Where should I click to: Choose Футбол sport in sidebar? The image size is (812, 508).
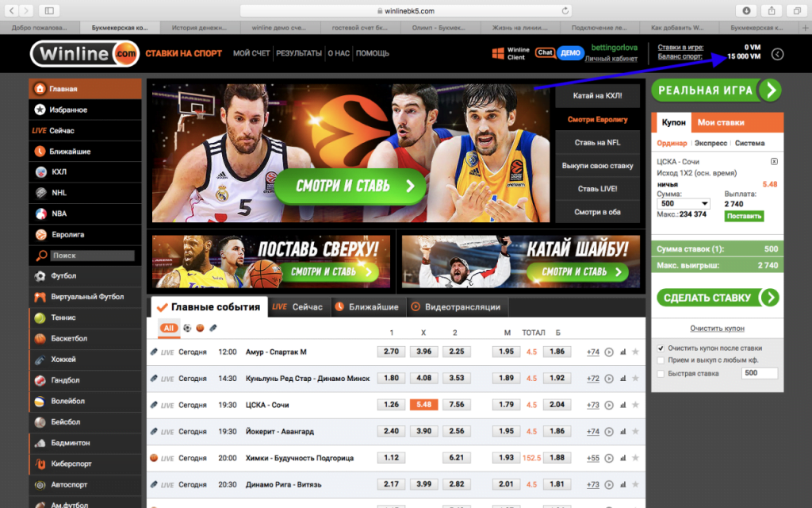(85, 275)
